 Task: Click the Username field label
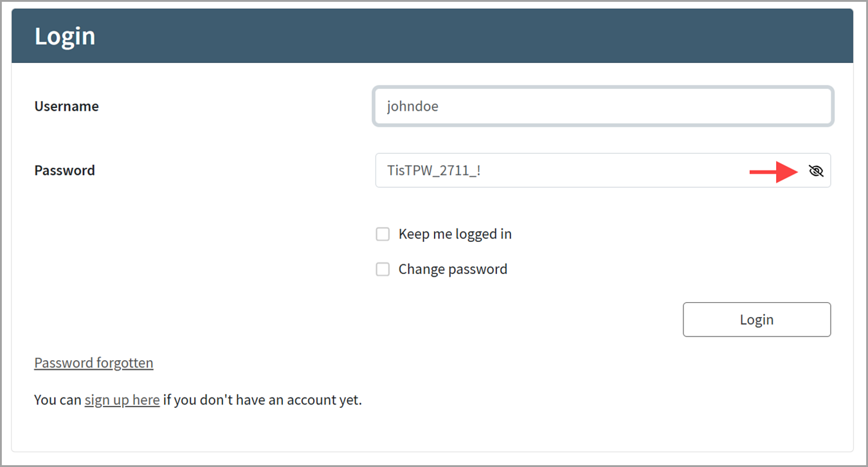tap(67, 106)
